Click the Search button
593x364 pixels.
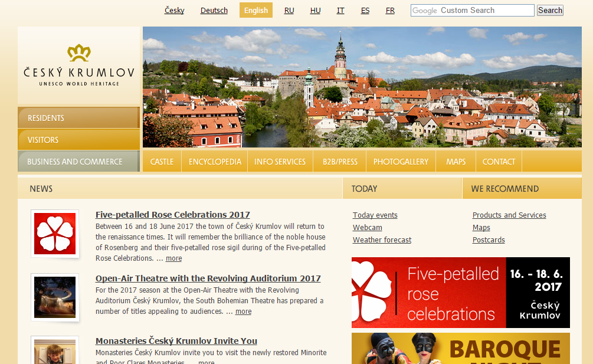tap(550, 10)
